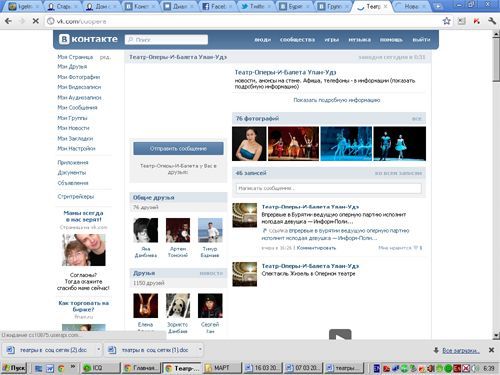Viewport: 500px width, 375px height.
Task: Open dropdown arrow of театры (2).doc download
Action: click(x=98, y=350)
